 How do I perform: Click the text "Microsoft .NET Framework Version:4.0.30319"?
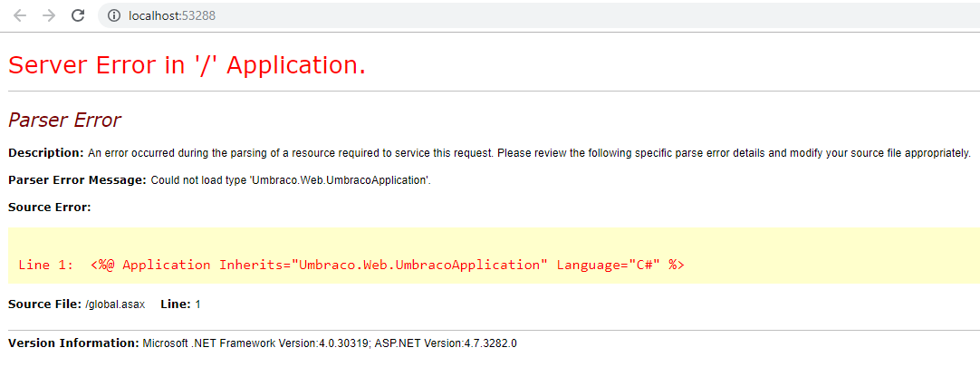pos(255,343)
